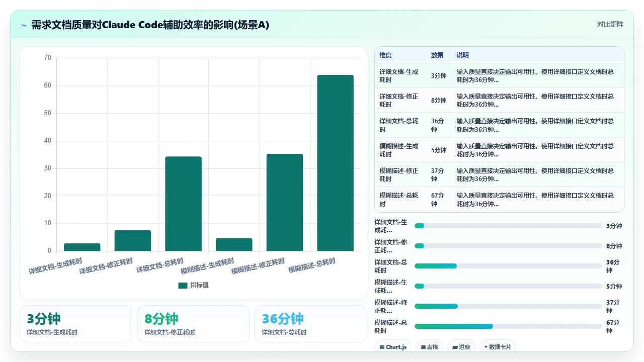
Task: Click the 说明 text in the 模糊描述-修正耗时 table row
Action: click(535, 175)
